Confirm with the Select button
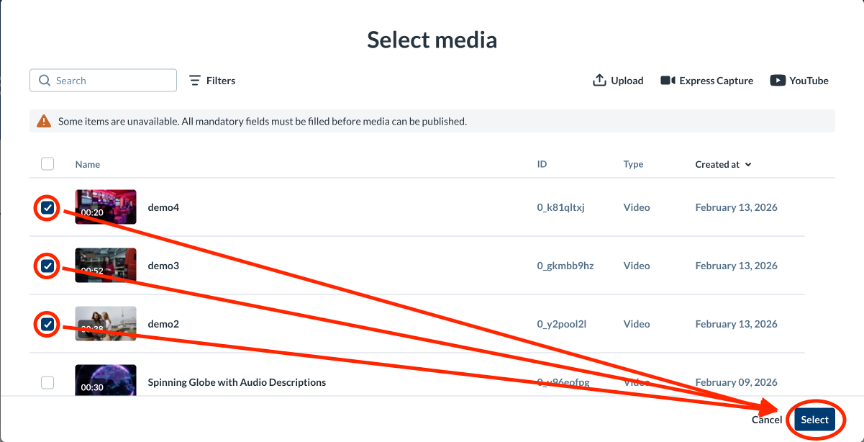The height and width of the screenshot is (442, 864). coord(814,420)
